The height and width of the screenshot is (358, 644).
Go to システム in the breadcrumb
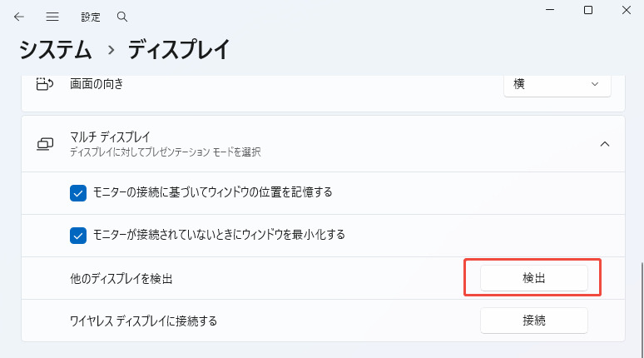(56, 50)
